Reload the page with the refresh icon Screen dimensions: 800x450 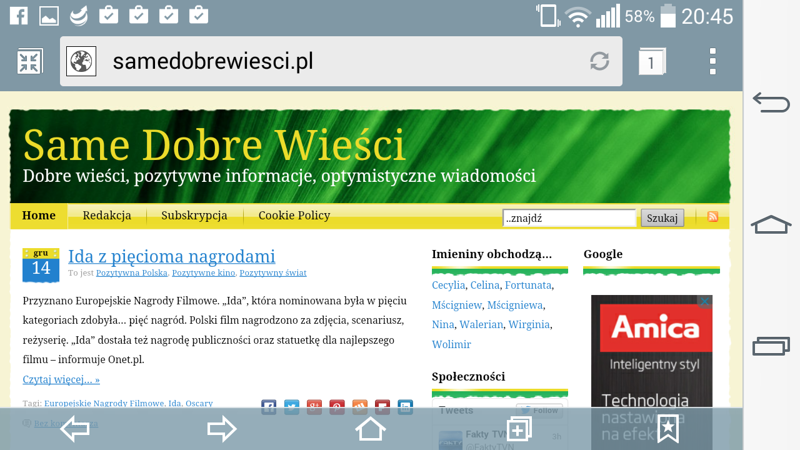click(599, 61)
